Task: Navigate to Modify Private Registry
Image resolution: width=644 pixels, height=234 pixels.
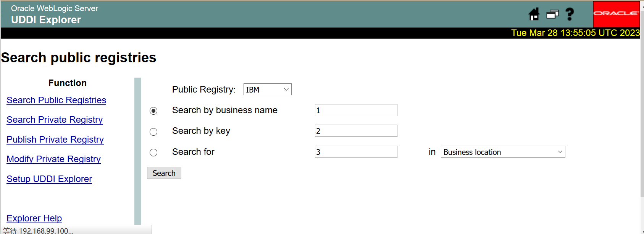Action: tap(53, 159)
